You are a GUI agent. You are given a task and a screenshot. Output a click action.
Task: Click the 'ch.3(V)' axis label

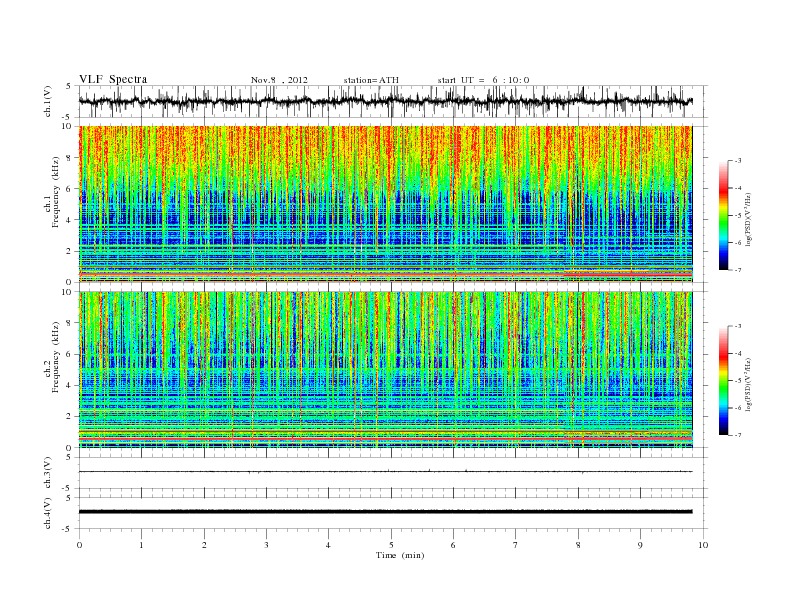[x=47, y=473]
